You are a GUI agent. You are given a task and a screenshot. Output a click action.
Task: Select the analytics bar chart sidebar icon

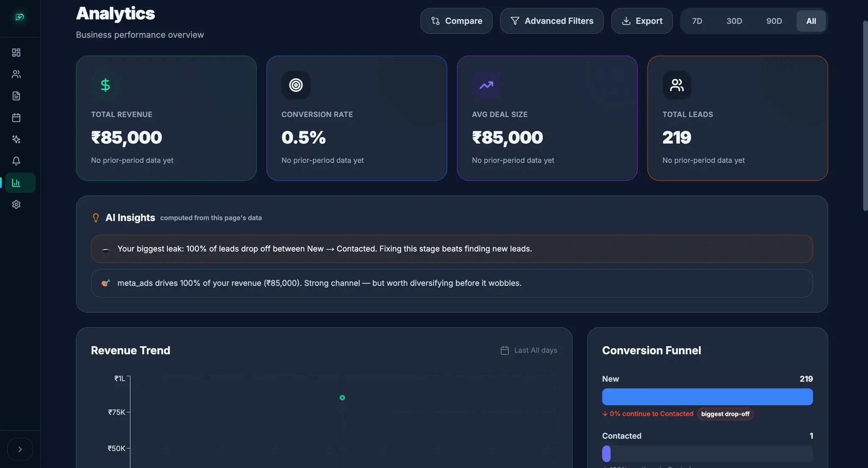pos(20,183)
